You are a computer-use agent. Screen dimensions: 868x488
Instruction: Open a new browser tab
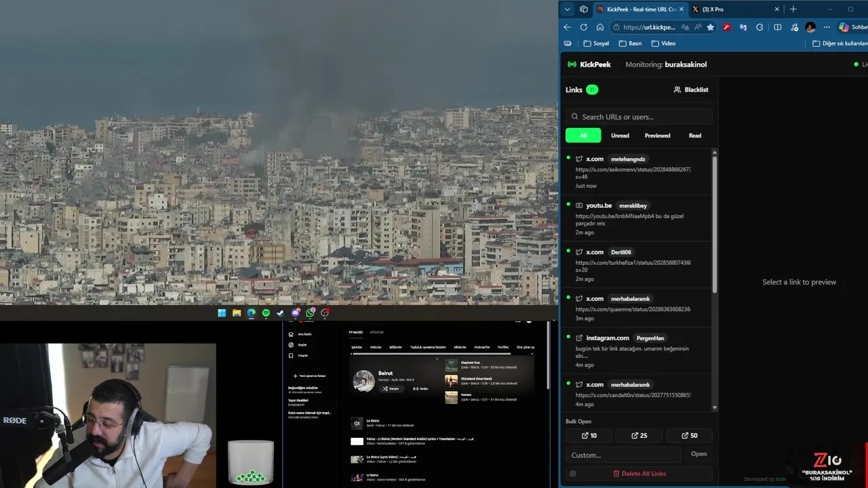pos(793,9)
